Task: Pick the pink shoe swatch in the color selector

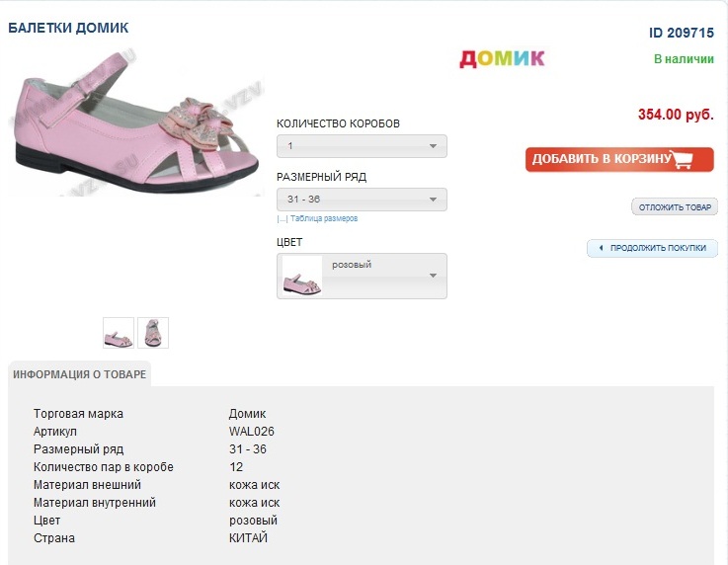Action: 302,277
